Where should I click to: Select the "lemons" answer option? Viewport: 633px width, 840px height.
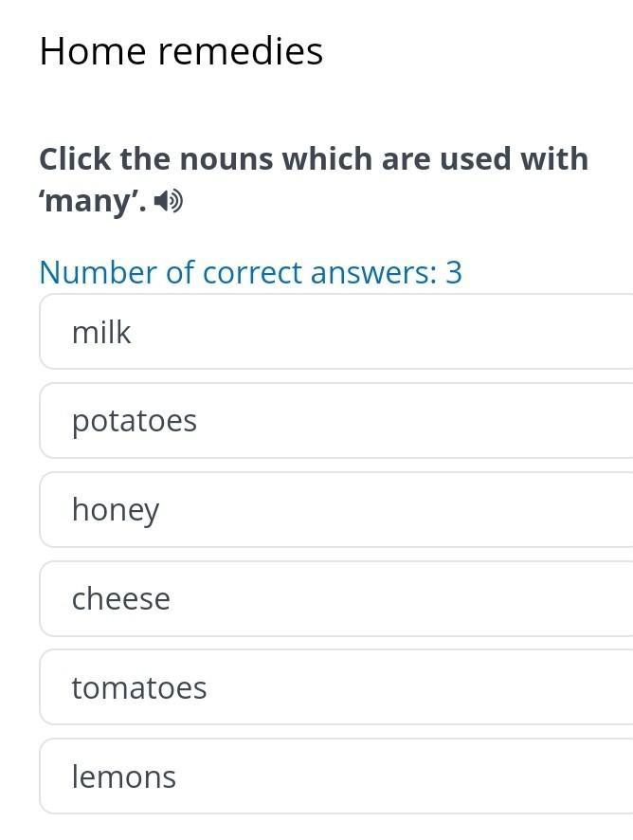(x=335, y=776)
